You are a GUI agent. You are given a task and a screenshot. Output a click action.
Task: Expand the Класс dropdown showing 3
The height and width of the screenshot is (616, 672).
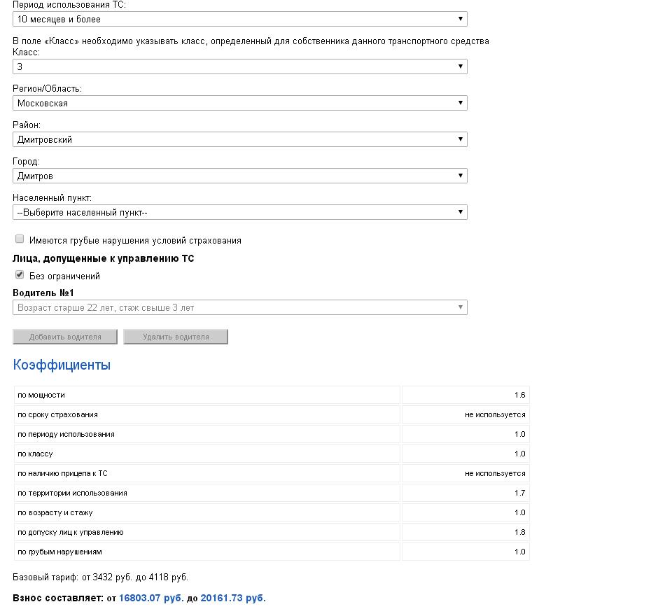(239, 66)
